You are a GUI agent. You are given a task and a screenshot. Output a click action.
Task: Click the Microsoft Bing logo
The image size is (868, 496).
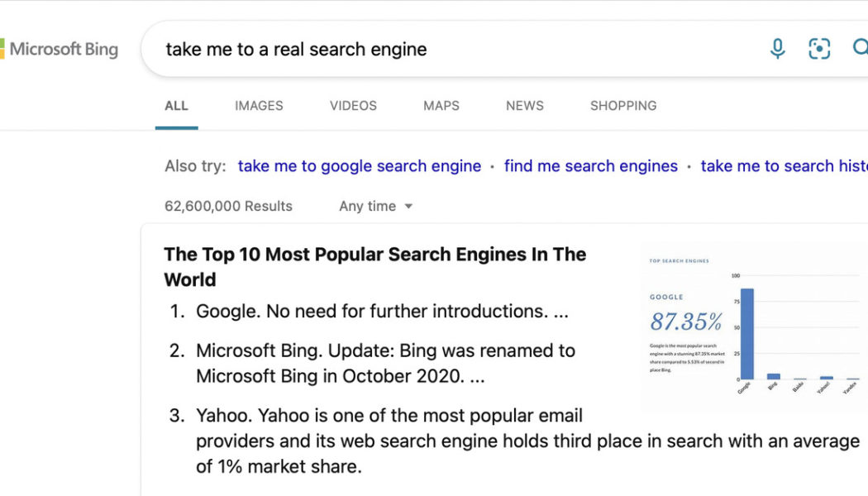(x=58, y=49)
